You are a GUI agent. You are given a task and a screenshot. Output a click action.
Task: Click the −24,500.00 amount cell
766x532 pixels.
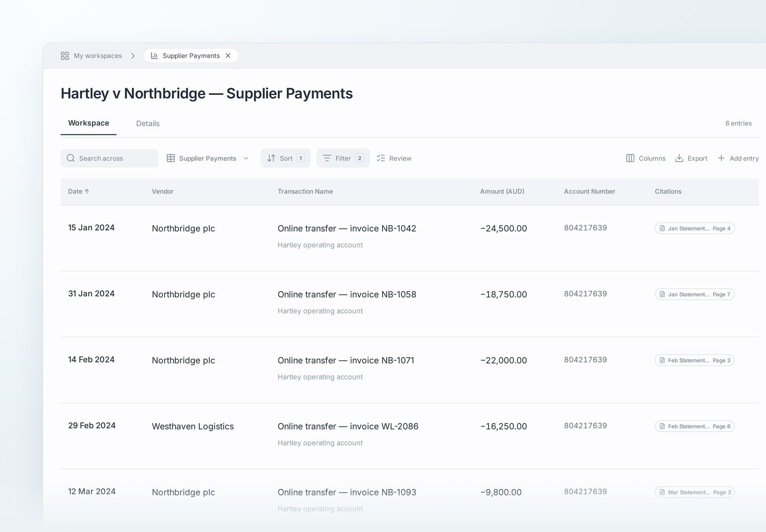[x=503, y=229]
